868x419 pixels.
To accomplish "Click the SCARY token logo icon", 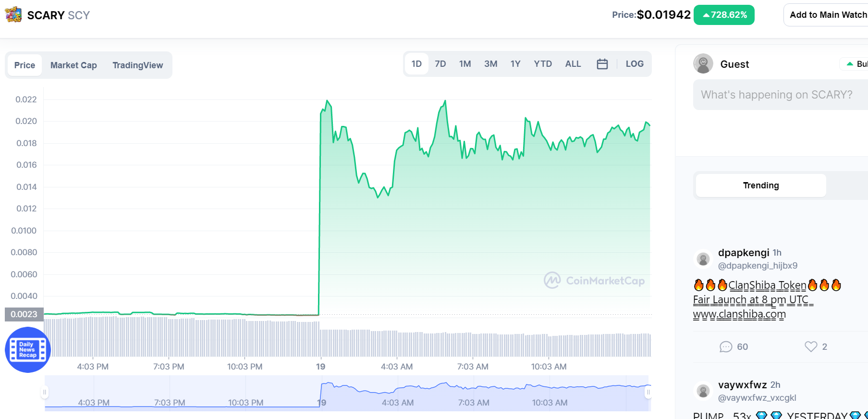I will click(x=13, y=15).
